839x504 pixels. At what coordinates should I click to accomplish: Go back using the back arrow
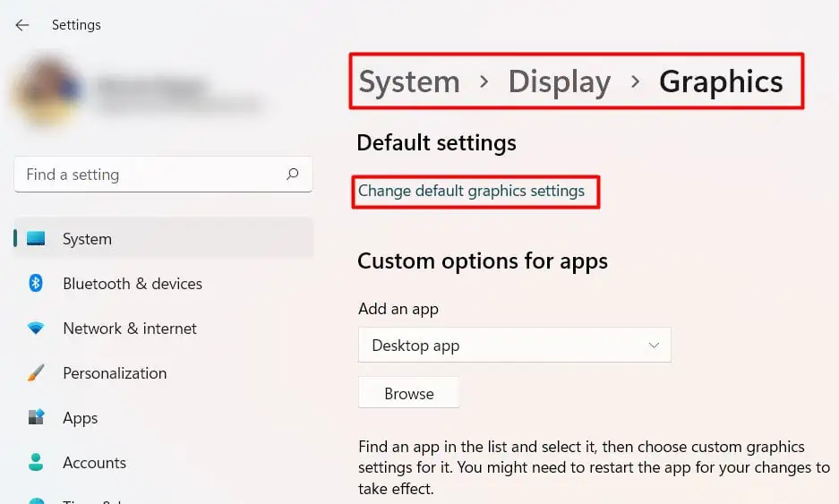(22, 24)
